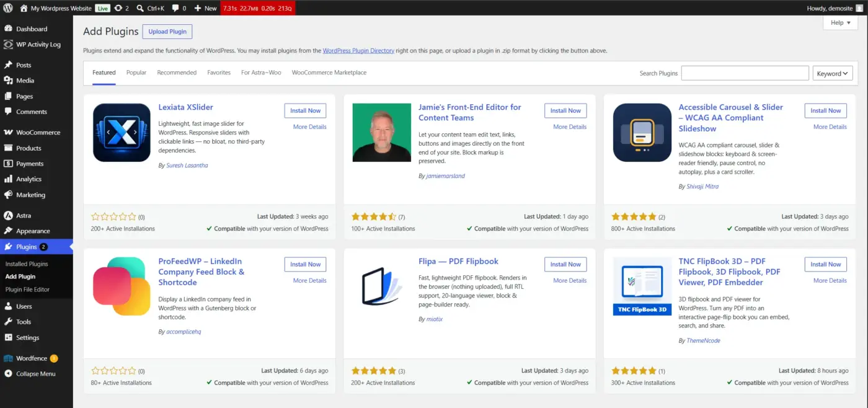Switch to the For Astra~Woo tab
The image size is (868, 408).
pyautogui.click(x=261, y=73)
